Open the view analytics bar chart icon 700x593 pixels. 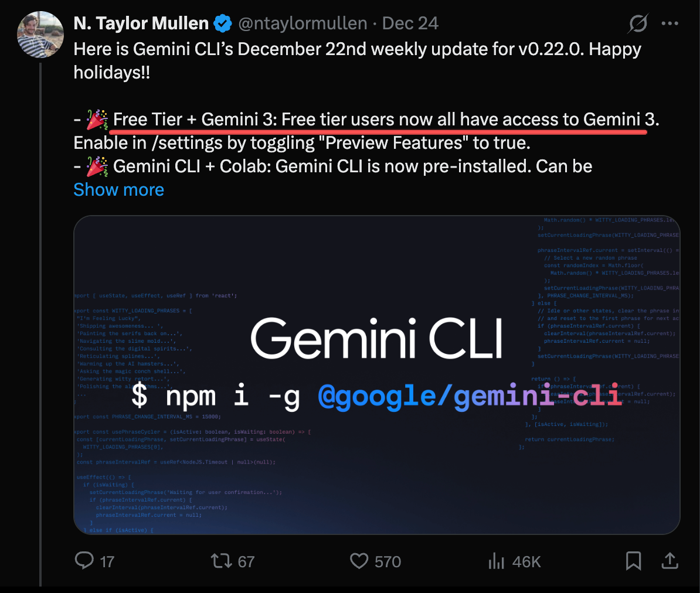pos(496,561)
